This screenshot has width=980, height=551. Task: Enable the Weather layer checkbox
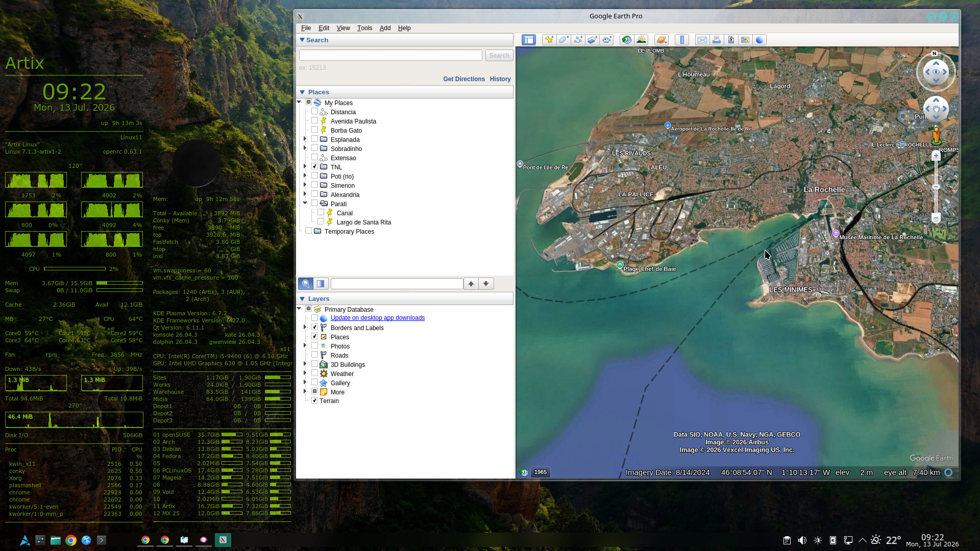point(314,373)
